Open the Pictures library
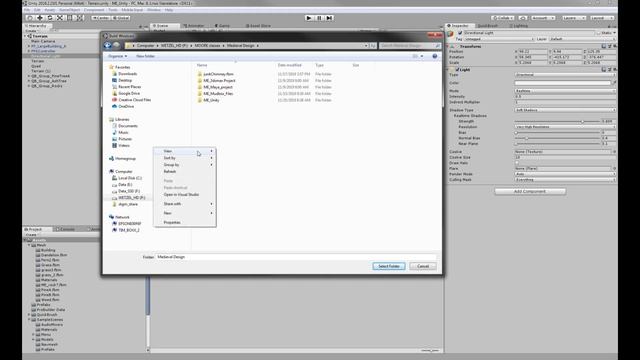Image resolution: width=640 pixels, height=360 pixels. pyautogui.click(x=125, y=139)
